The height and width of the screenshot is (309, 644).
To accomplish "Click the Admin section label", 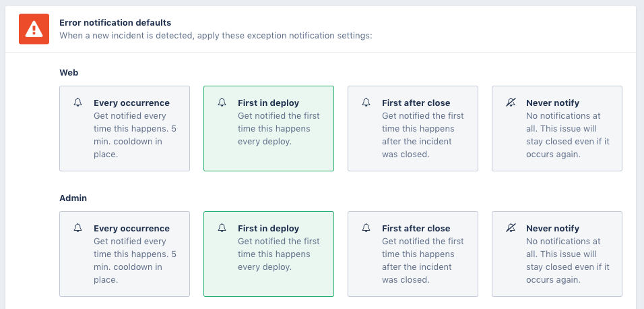I will (73, 198).
